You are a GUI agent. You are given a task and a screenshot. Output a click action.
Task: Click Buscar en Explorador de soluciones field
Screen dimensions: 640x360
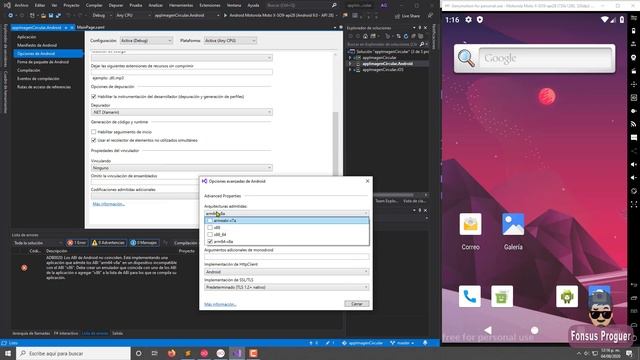pyautogui.click(x=386, y=44)
